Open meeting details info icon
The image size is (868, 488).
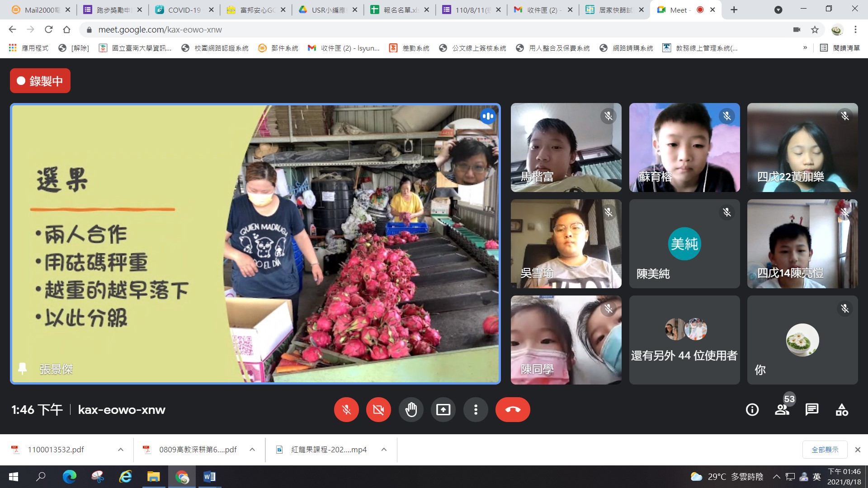pos(752,410)
